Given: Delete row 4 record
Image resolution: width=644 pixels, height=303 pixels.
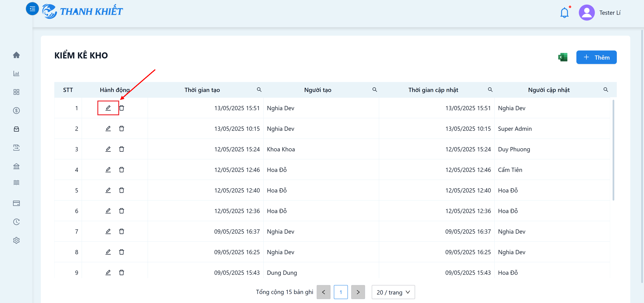Looking at the screenshot, I should click(122, 169).
